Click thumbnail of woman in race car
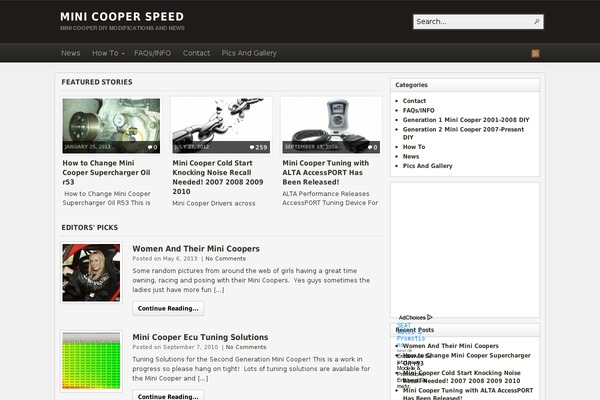This screenshot has width=600, height=400. 91,273
